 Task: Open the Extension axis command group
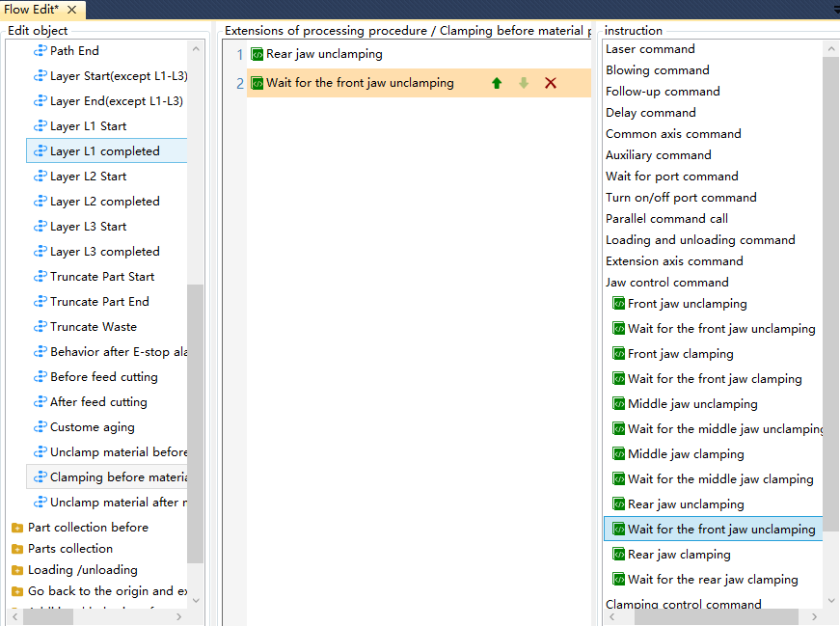coord(674,261)
